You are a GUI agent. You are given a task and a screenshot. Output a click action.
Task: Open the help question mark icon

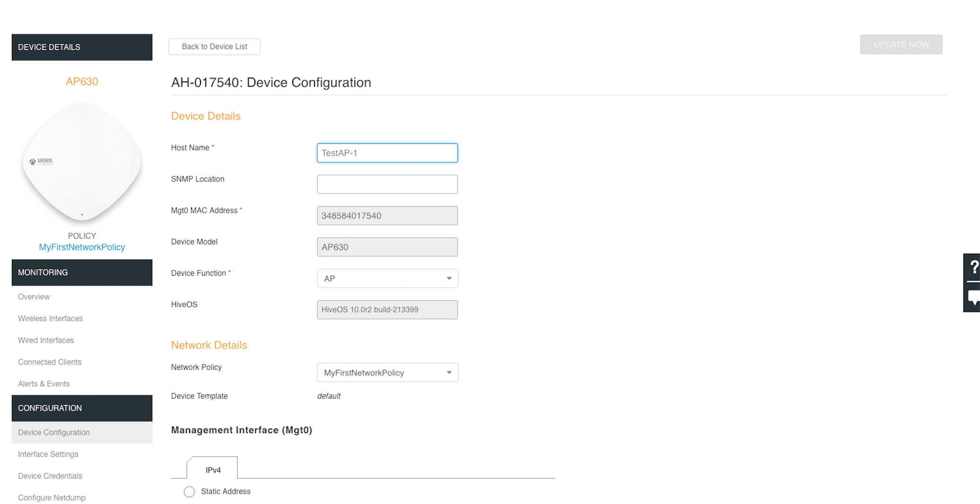click(x=973, y=267)
